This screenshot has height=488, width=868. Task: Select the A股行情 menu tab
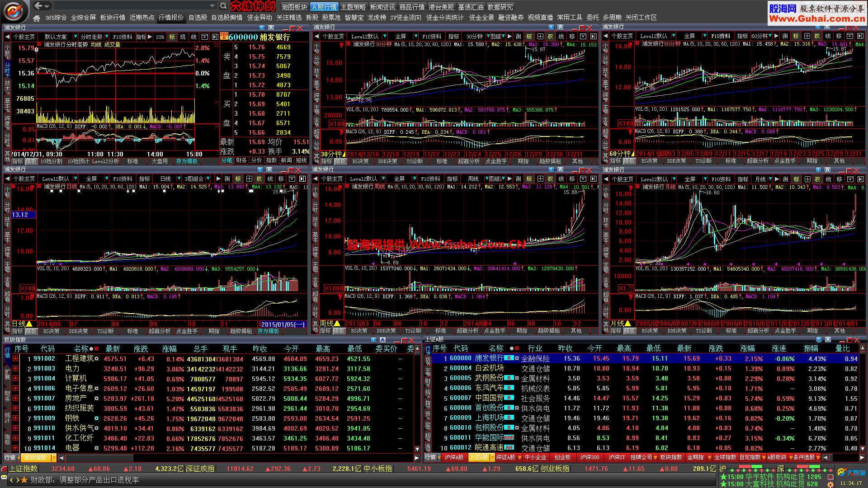coord(324,7)
